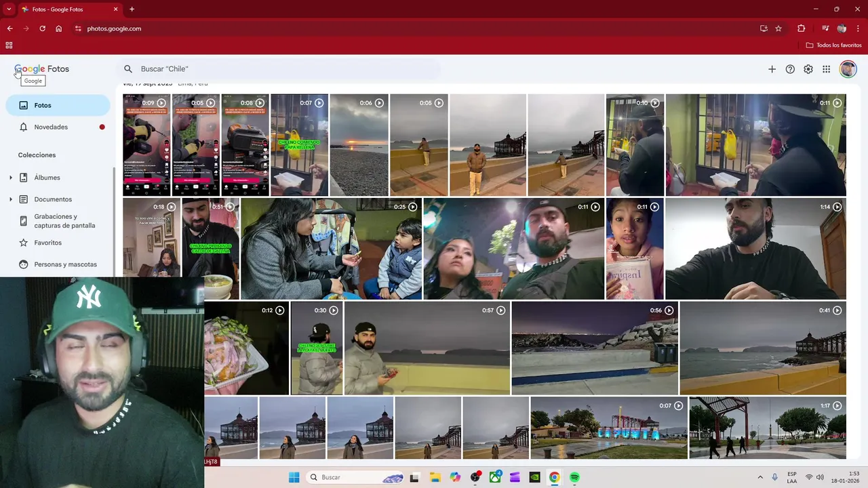Close the Fotos - Google Fotos tab
This screenshot has width=868, height=488.
(x=115, y=9)
